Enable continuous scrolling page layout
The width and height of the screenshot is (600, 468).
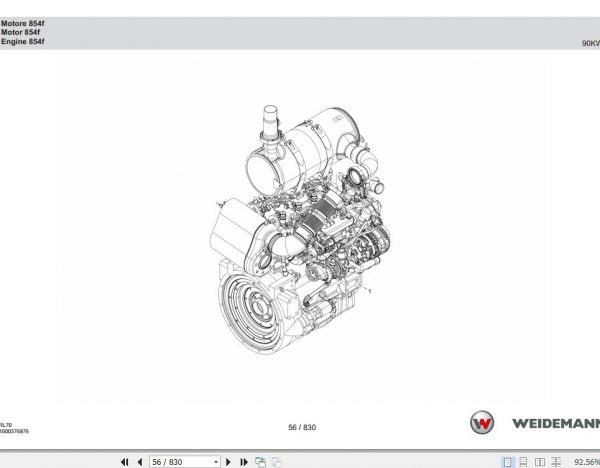click(523, 462)
